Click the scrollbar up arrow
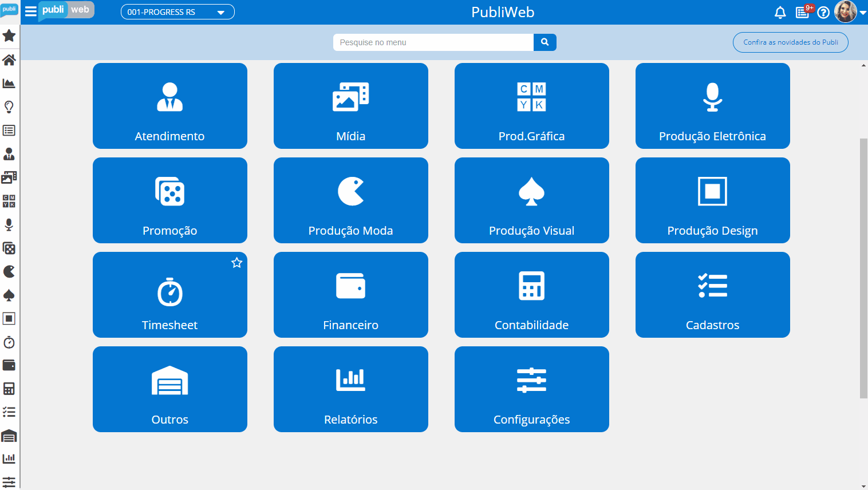Viewport: 868px width, 490px height. (863, 65)
